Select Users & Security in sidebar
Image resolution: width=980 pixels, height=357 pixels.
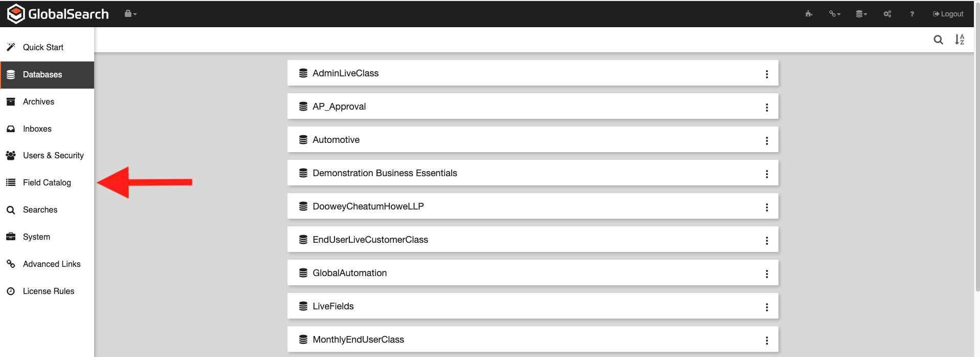(53, 155)
